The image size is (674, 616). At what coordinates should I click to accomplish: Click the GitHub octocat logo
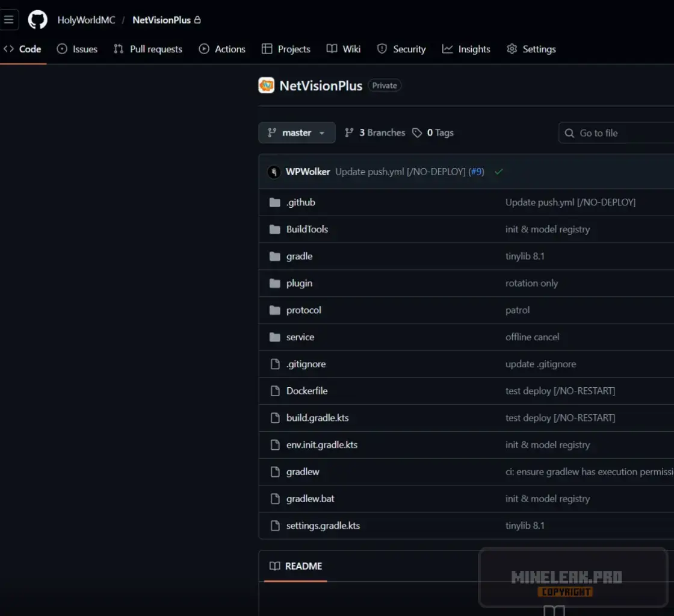(x=37, y=20)
